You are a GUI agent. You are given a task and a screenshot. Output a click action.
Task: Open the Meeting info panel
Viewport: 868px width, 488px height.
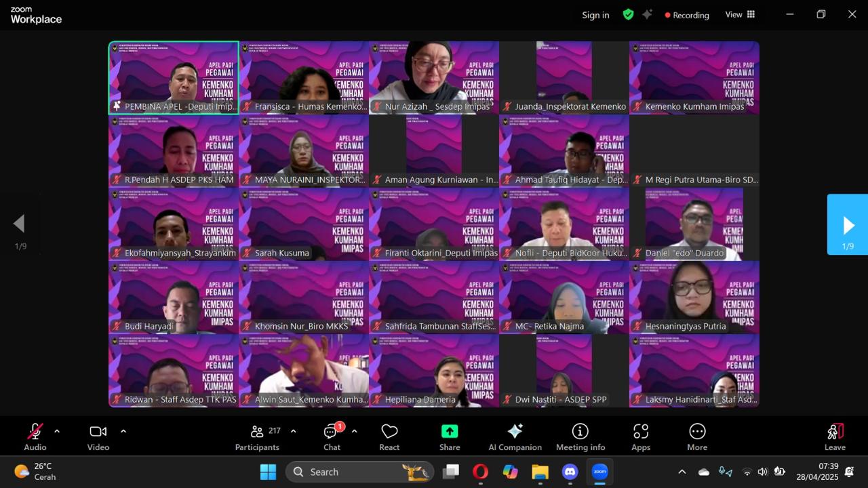point(580,437)
